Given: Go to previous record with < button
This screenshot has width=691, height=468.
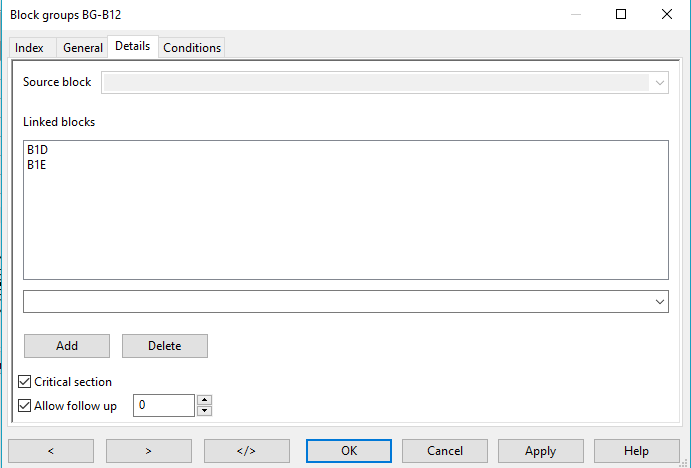Looking at the screenshot, I should click(x=50, y=451).
